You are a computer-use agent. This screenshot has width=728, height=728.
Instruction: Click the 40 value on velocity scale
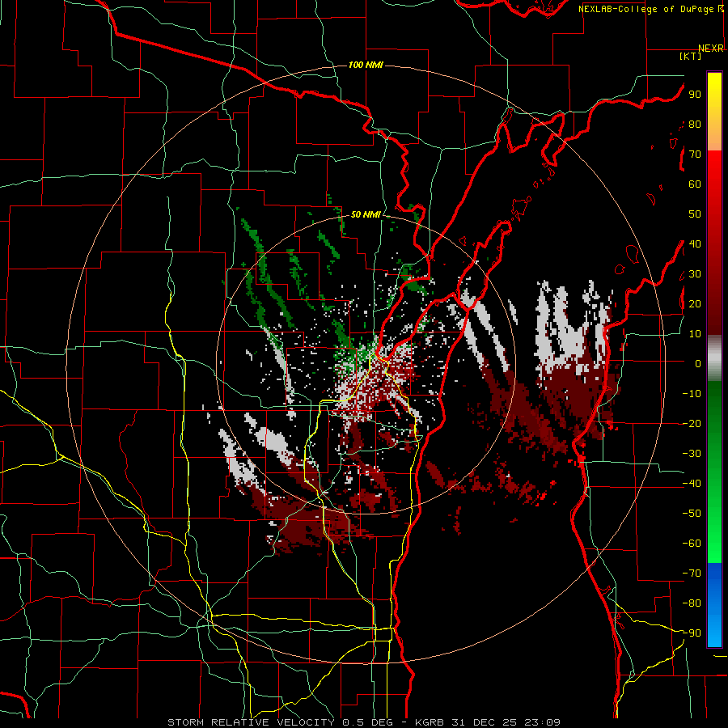[695, 243]
